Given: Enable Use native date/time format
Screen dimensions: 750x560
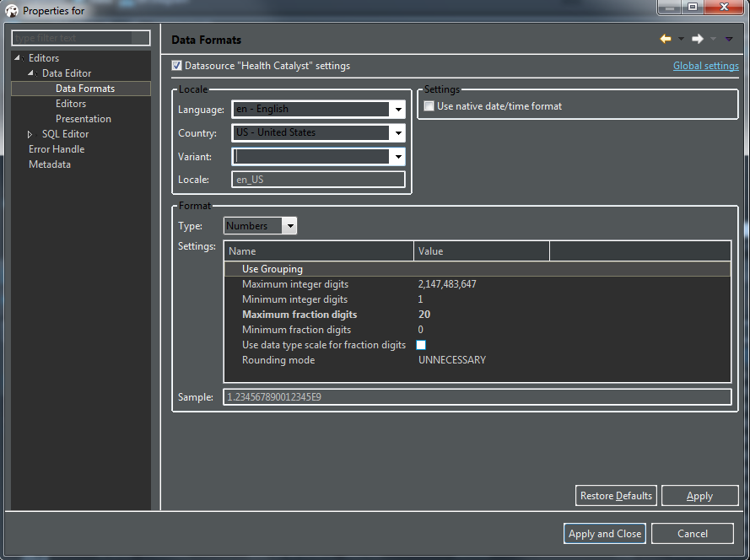Looking at the screenshot, I should [429, 105].
